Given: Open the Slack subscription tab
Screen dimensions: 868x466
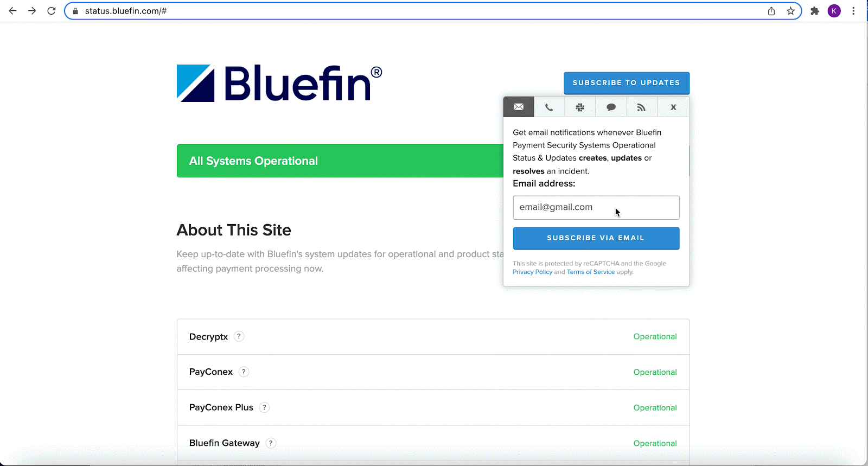Looking at the screenshot, I should 580,107.
